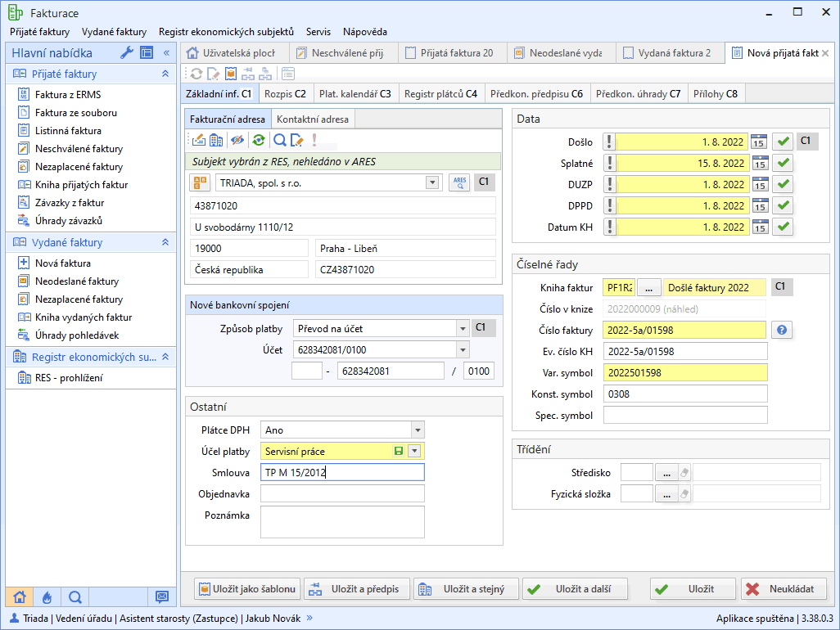Collapse the Vydané faktury sidebar section
Viewport: 840px width, 630px height.
point(165,243)
